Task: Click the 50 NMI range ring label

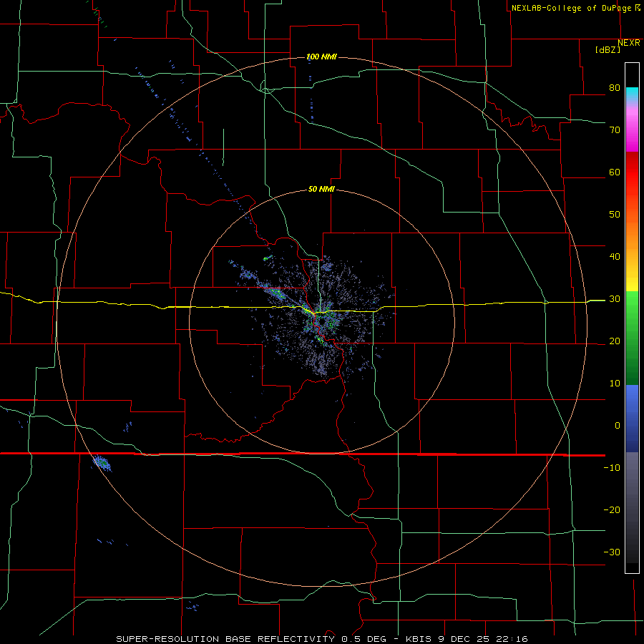Action: [x=321, y=189]
